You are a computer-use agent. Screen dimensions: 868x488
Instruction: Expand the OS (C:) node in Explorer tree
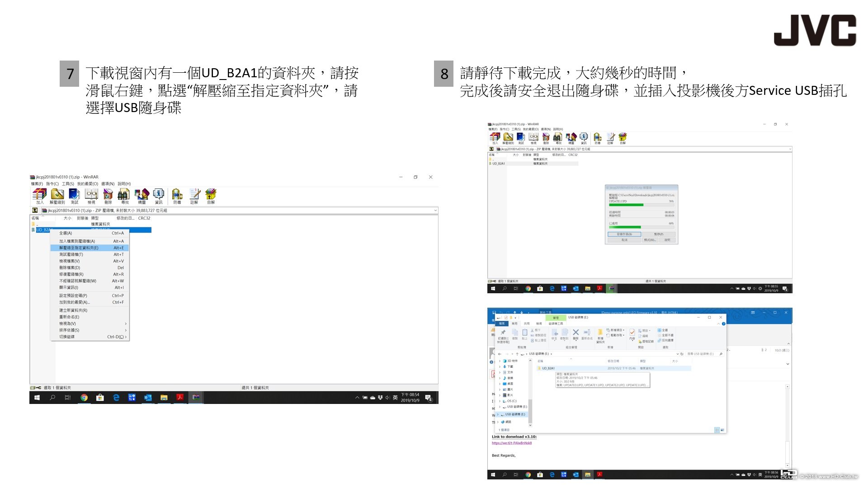(x=500, y=401)
